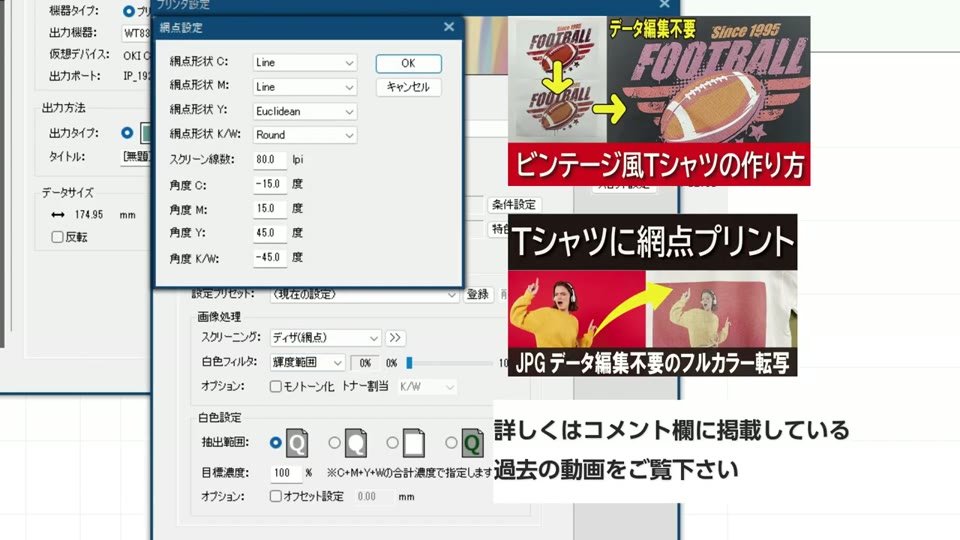The image size is (960, 540).
Task: Click the blank page 抽出範囲 icon
Action: (x=414, y=443)
